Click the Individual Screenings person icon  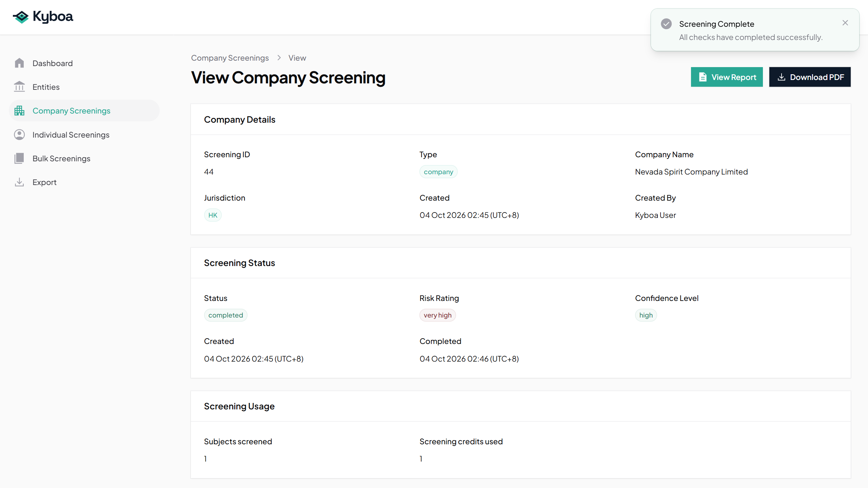tap(19, 135)
